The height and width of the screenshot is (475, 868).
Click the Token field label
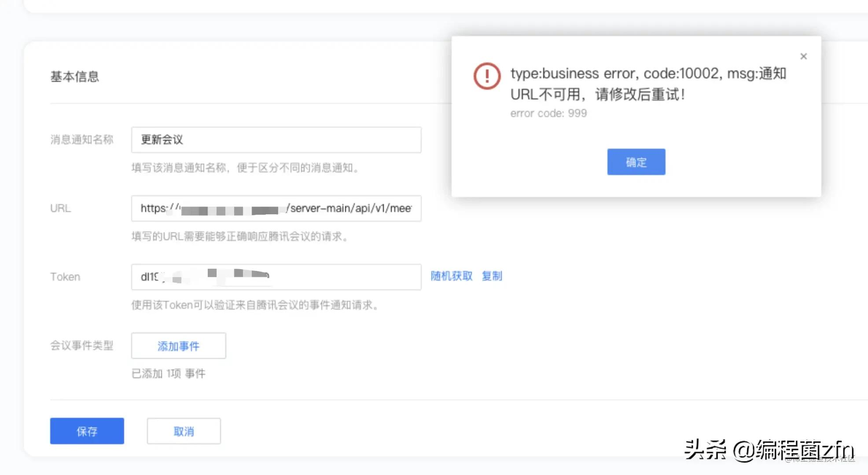tap(65, 277)
